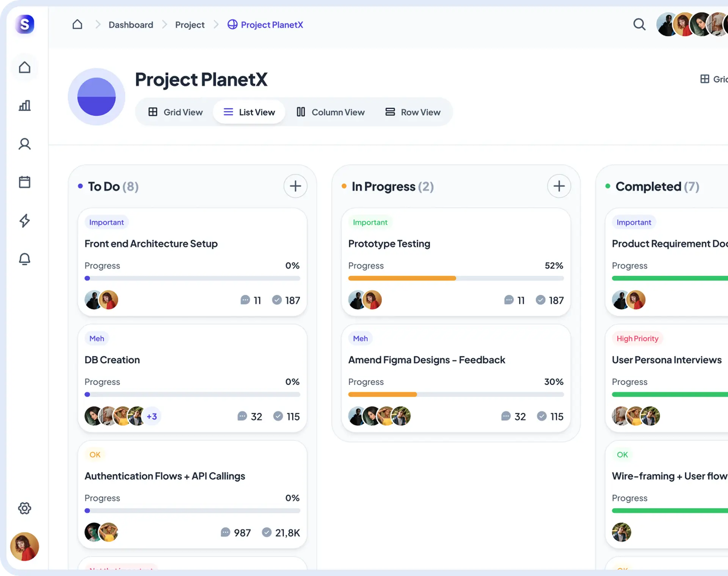
Task: Expand the +3 members badge on DB Creation
Action: 152,416
